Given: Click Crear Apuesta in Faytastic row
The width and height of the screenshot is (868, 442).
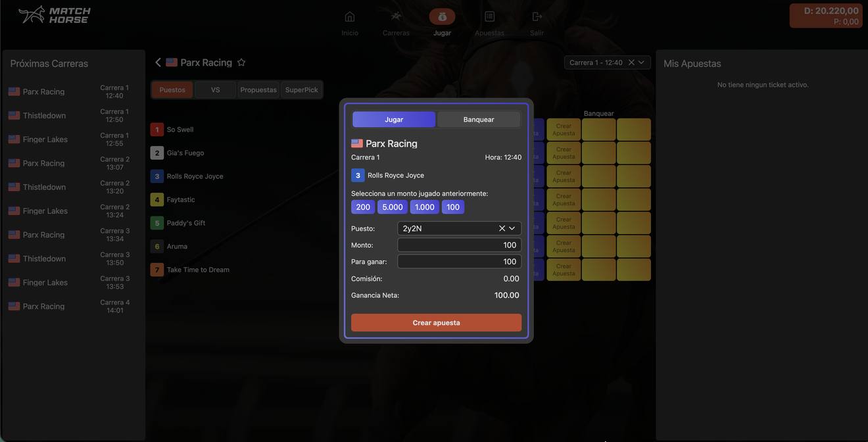Looking at the screenshot, I should coord(564,199).
